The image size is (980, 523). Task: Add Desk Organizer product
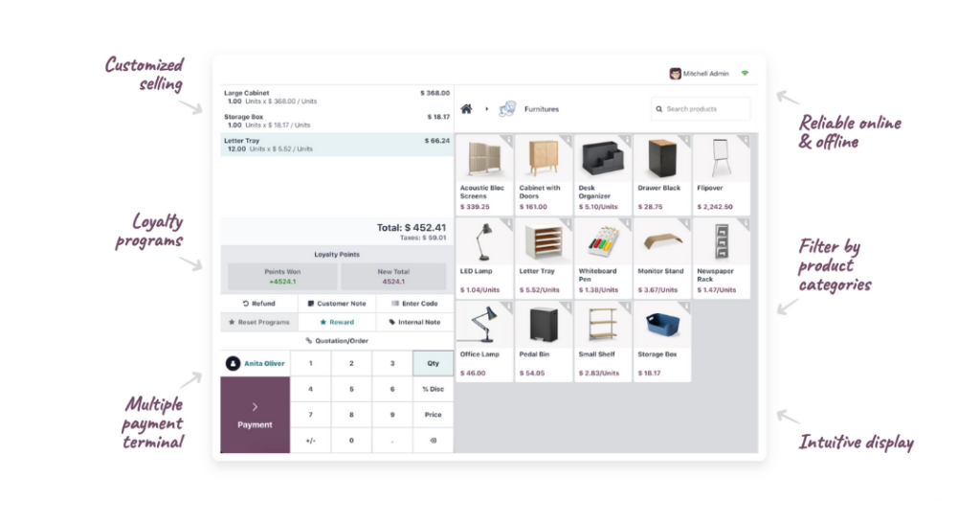pos(603,174)
